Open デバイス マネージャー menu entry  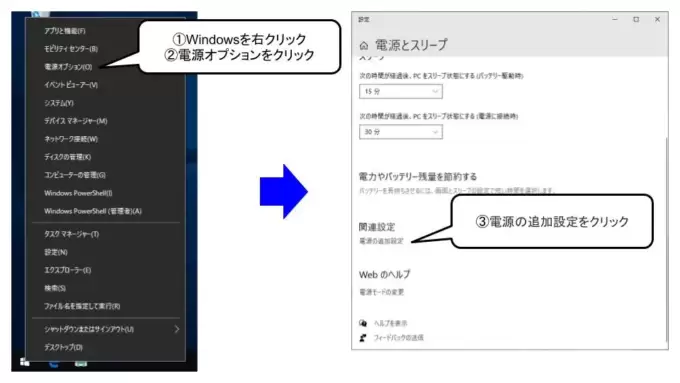(75, 121)
